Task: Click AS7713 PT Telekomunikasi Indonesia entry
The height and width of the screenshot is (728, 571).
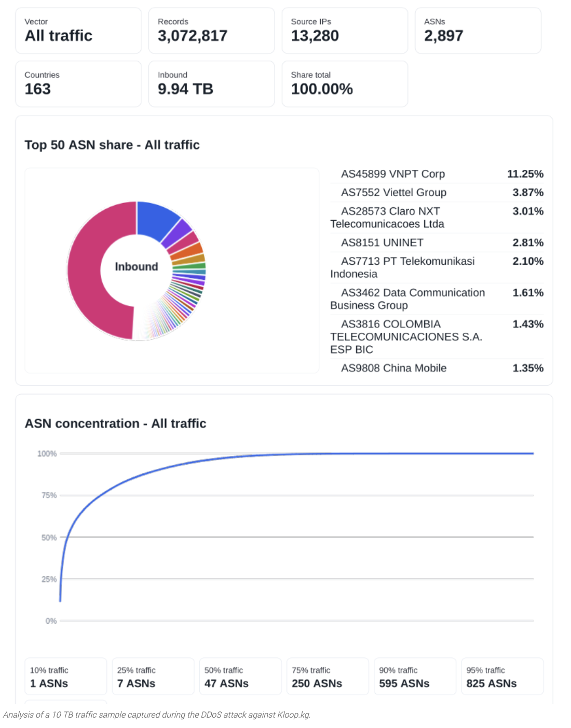Action: [437, 267]
